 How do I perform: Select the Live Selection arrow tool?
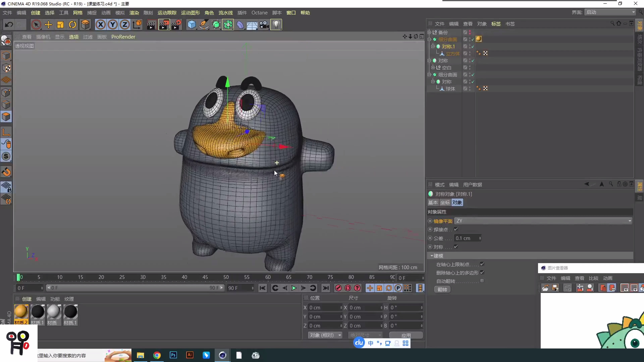click(x=36, y=24)
